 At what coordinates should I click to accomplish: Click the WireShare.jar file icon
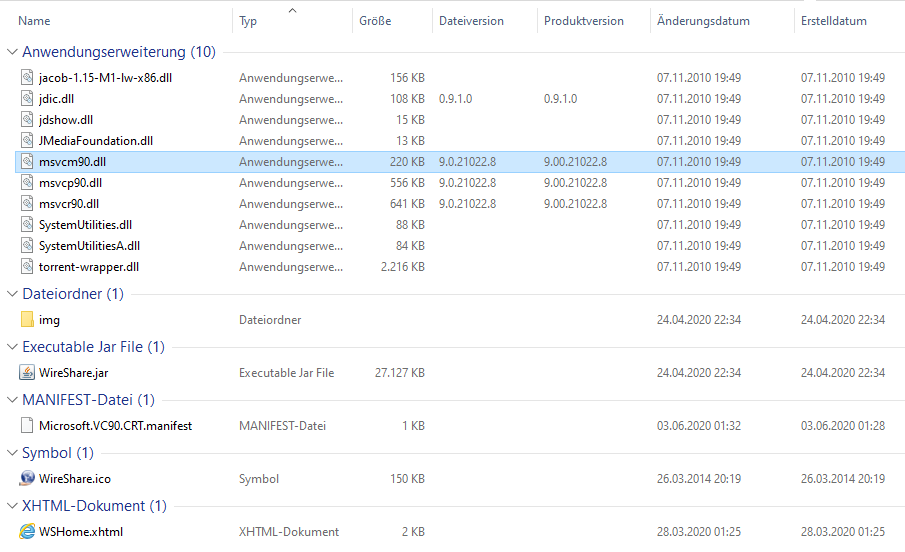(27, 373)
